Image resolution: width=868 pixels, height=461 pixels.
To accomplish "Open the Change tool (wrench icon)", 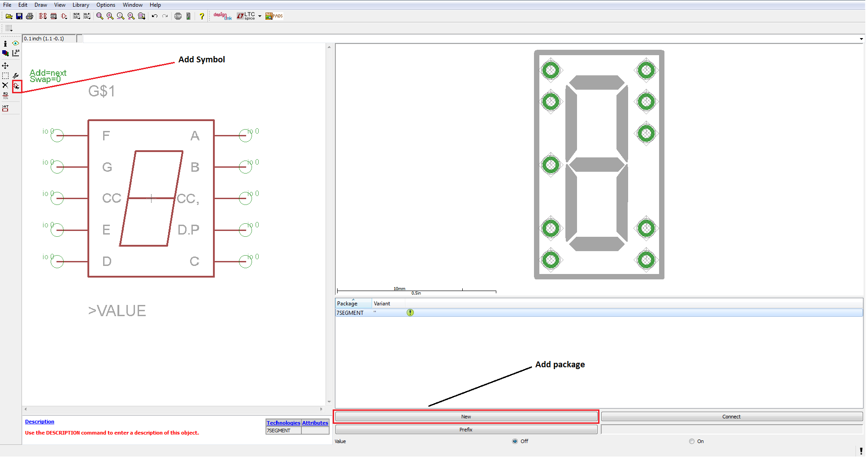I will tap(16, 75).
